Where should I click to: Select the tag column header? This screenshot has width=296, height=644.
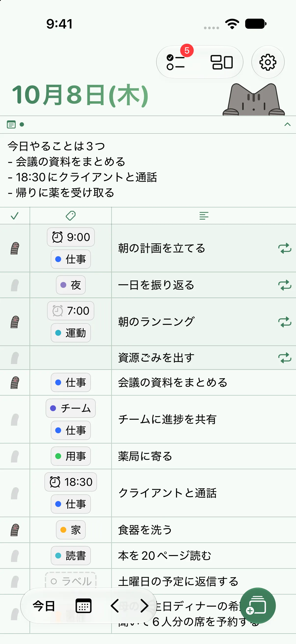point(71,215)
